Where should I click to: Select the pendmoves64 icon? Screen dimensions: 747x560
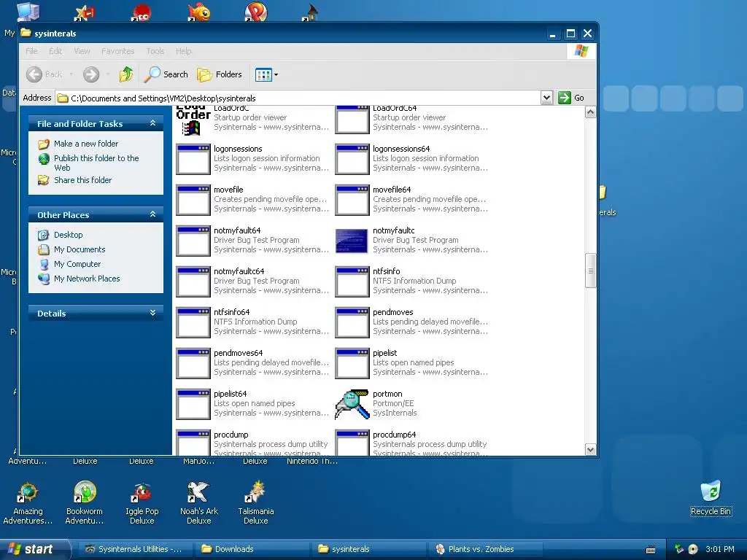193,365
